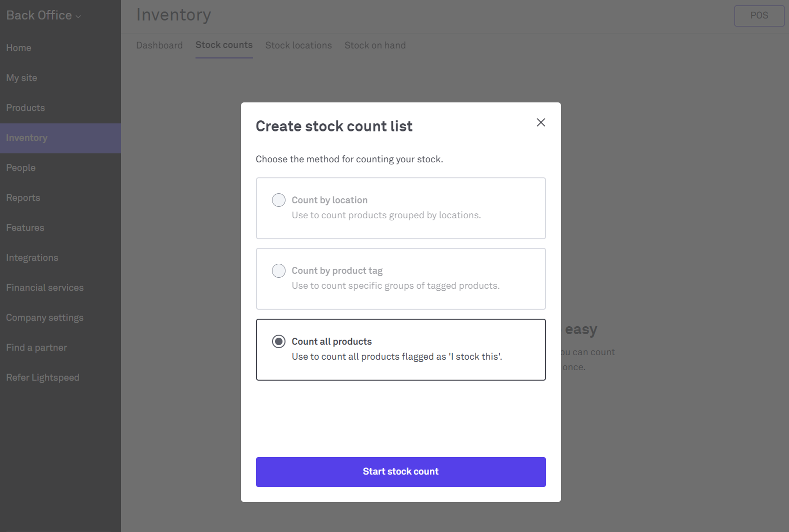Open the Reports sidebar section
The width and height of the screenshot is (789, 532).
click(x=23, y=198)
